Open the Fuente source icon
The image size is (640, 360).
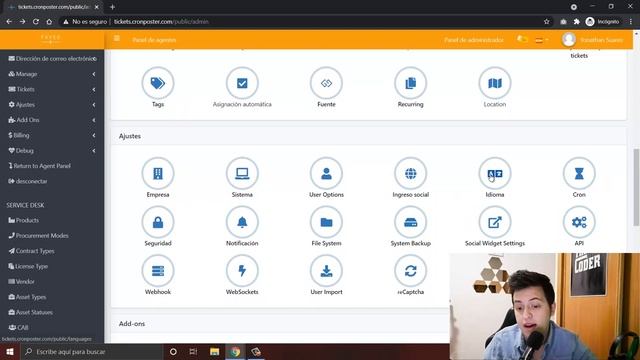pos(326,83)
